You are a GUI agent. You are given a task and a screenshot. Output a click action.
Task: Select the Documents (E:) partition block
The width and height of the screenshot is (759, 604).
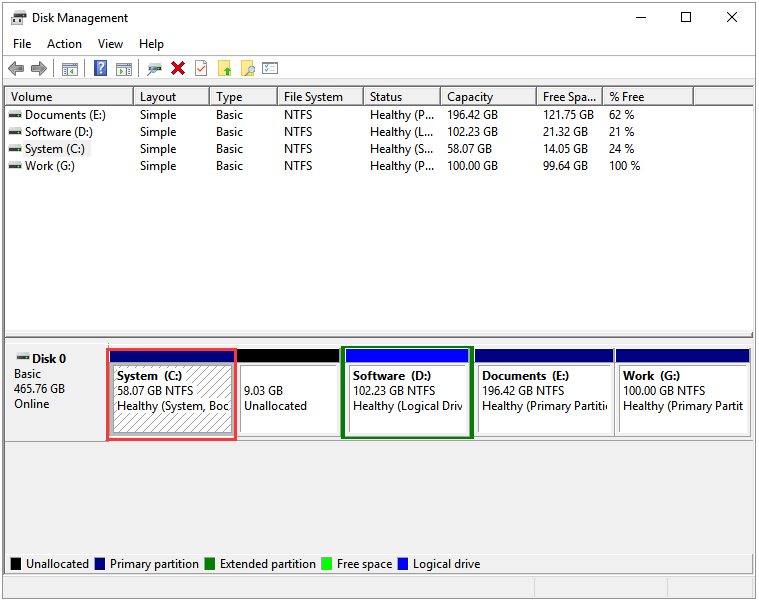point(544,393)
